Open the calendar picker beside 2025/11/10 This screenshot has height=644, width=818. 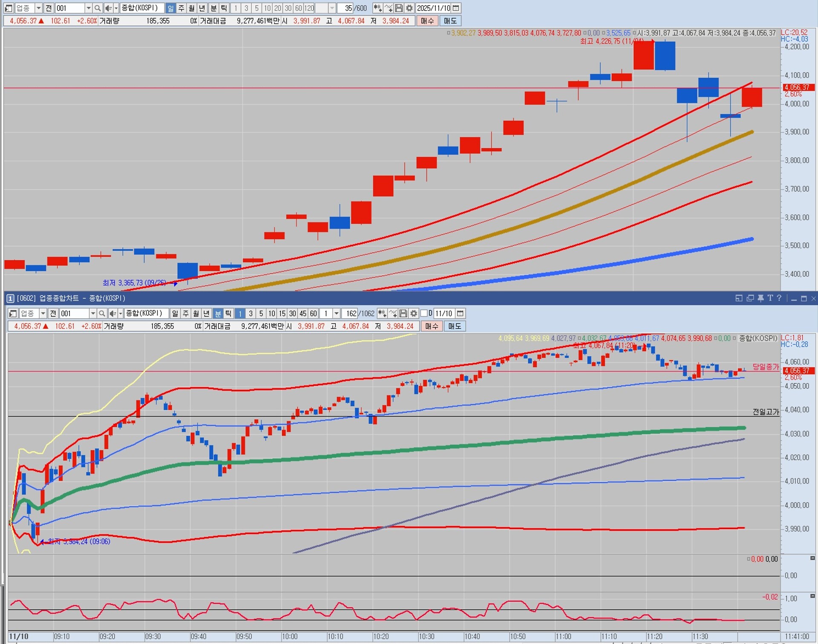[456, 8]
